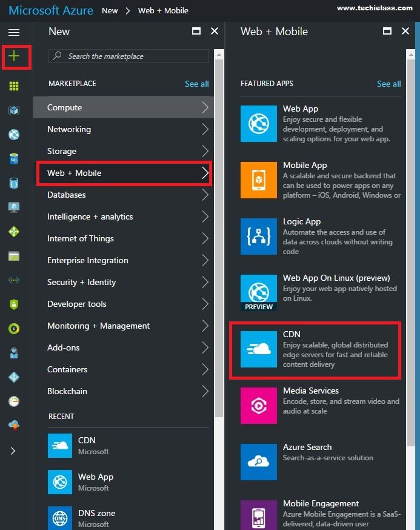Screen dimensions: 420x530
Task: Click See all next to Marketplace
Action: (x=196, y=84)
